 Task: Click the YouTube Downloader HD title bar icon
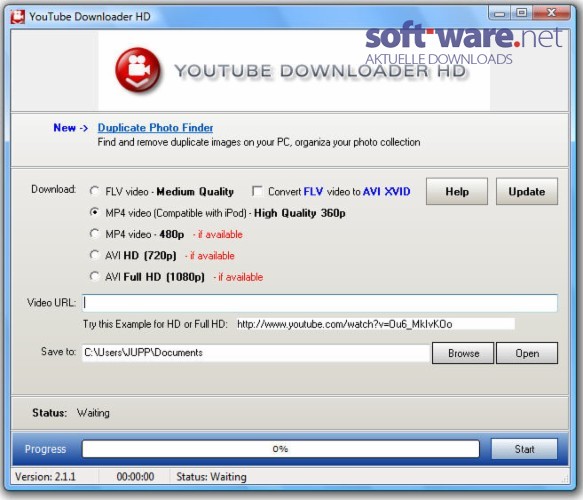pos(17,17)
